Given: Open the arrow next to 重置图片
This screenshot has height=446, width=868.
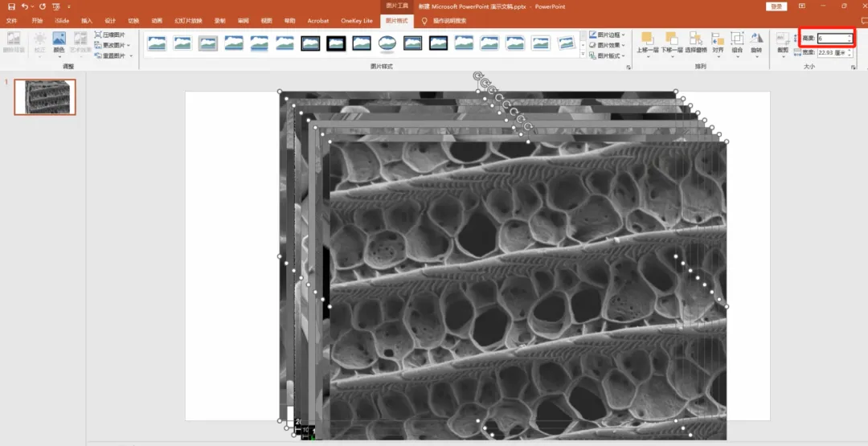Looking at the screenshot, I should click(131, 55).
